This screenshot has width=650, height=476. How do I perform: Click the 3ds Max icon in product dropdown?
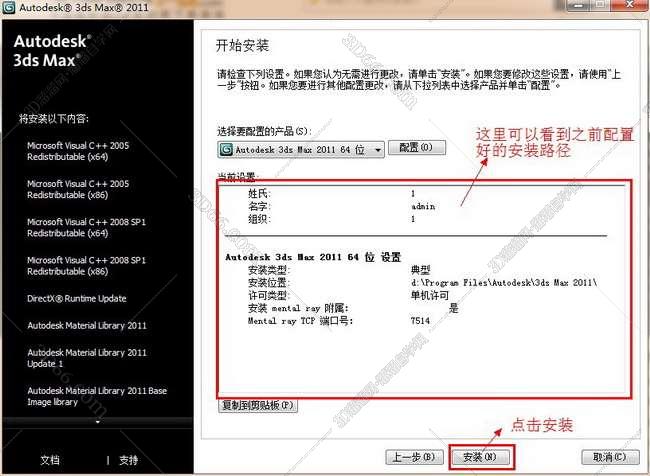pos(226,150)
